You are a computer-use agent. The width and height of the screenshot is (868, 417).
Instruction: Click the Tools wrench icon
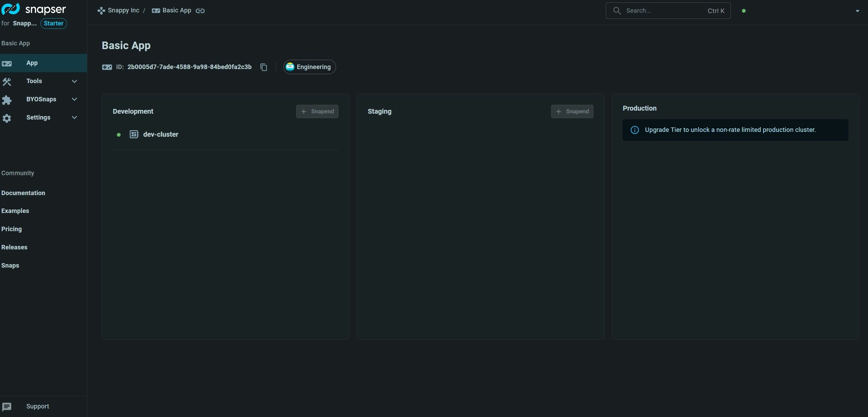tap(7, 81)
